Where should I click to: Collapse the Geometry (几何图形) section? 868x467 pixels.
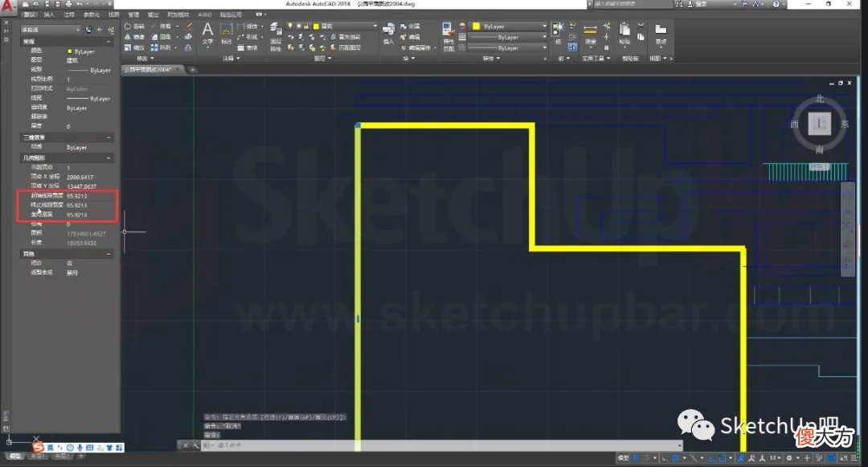pyautogui.click(x=108, y=158)
